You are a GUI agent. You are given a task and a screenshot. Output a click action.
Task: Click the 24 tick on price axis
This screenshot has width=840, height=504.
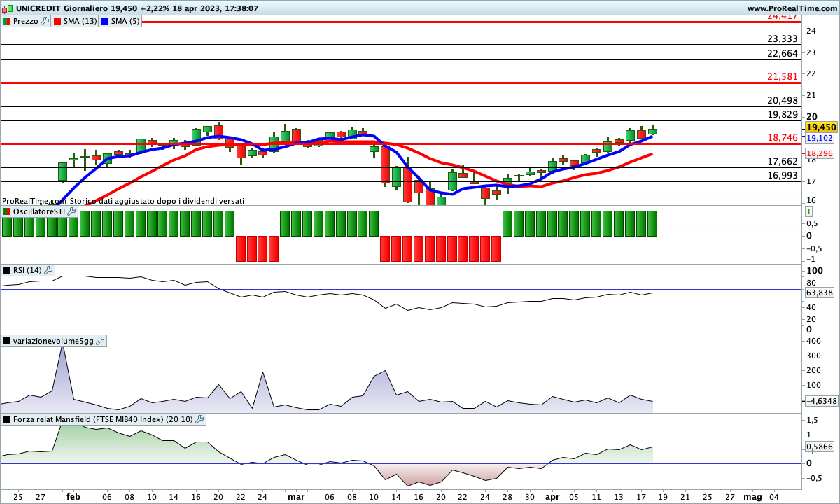click(810, 31)
